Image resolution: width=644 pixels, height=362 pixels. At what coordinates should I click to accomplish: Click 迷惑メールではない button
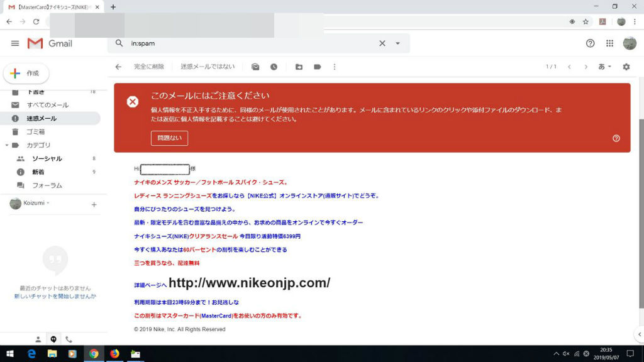coord(208,67)
